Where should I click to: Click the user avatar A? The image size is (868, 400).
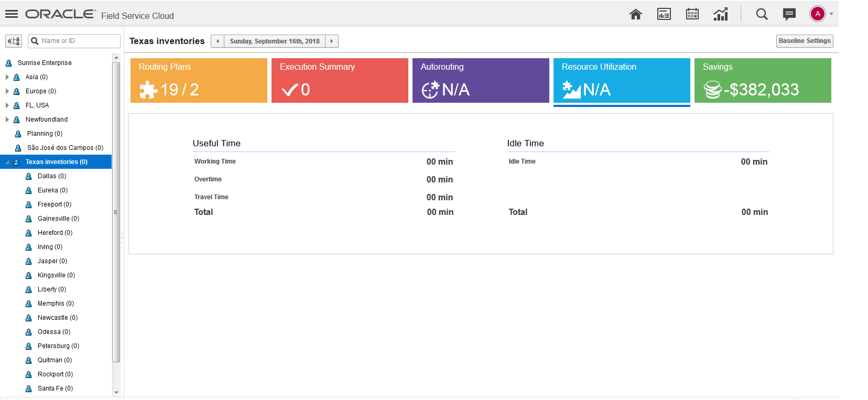click(818, 14)
